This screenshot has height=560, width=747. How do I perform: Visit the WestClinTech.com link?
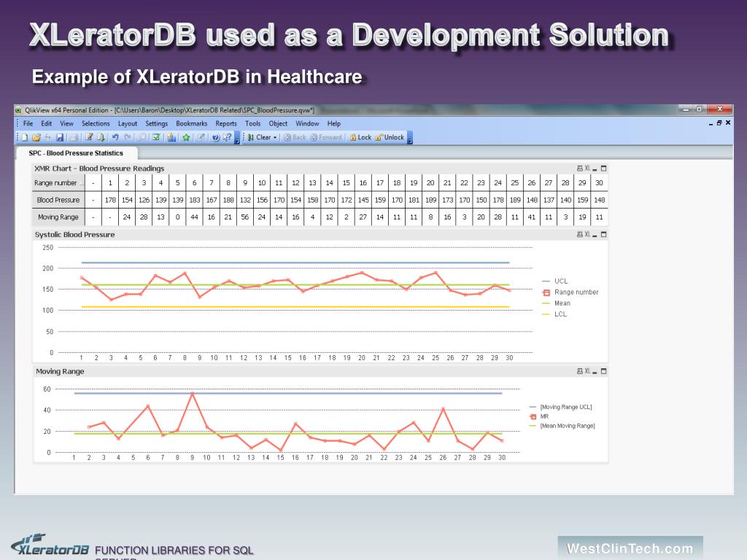[630, 548]
